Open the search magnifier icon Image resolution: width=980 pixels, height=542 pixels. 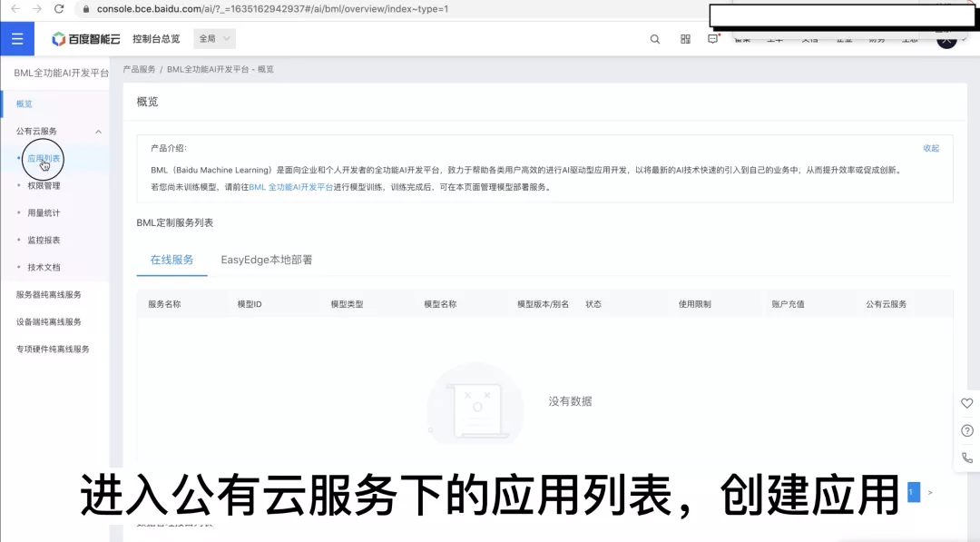pyautogui.click(x=655, y=39)
